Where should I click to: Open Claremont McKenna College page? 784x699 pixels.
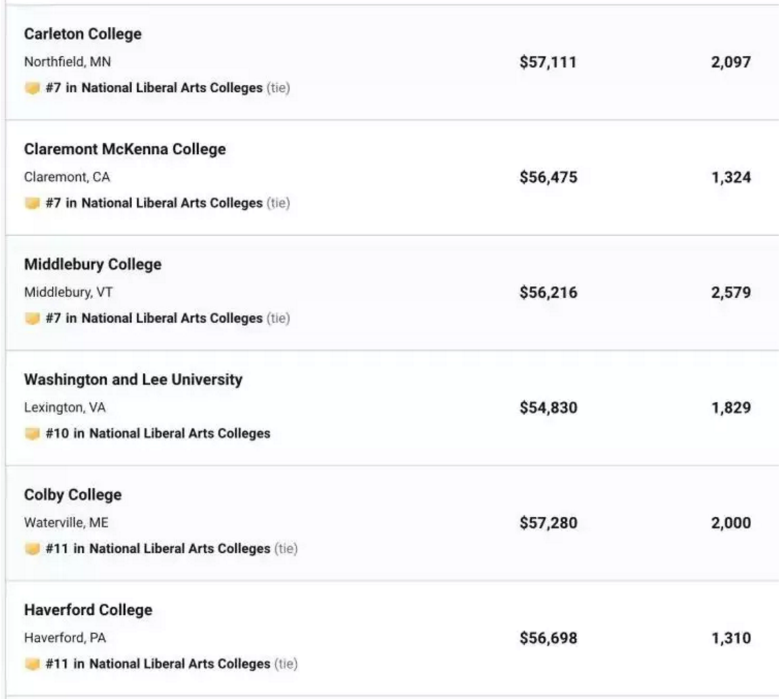(x=125, y=149)
